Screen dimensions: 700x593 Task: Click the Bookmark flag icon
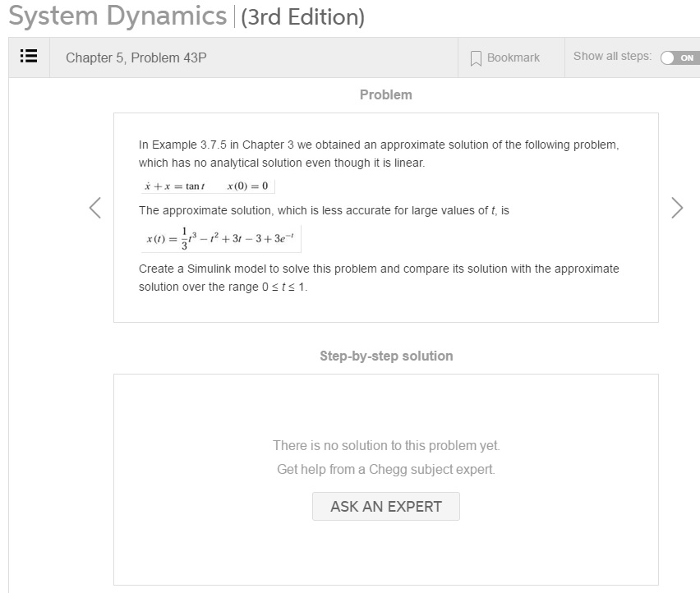[x=475, y=57]
